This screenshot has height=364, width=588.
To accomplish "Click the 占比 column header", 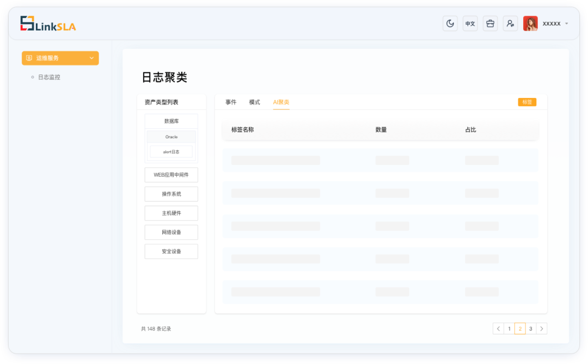I will [470, 129].
